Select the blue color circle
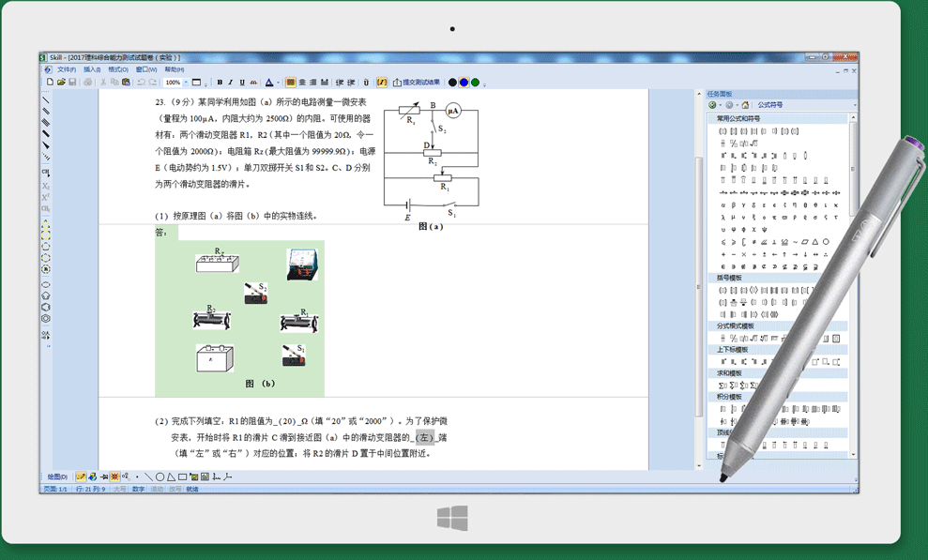928x560 pixels. [464, 83]
